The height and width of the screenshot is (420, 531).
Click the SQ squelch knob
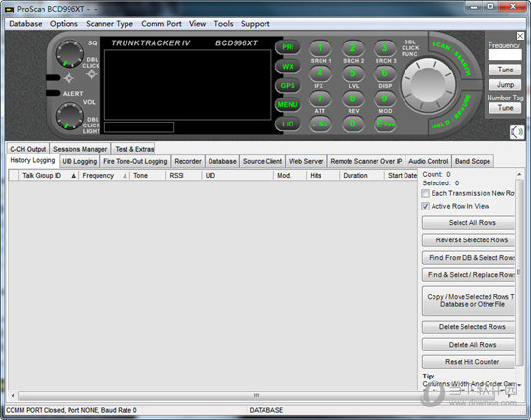[70, 53]
